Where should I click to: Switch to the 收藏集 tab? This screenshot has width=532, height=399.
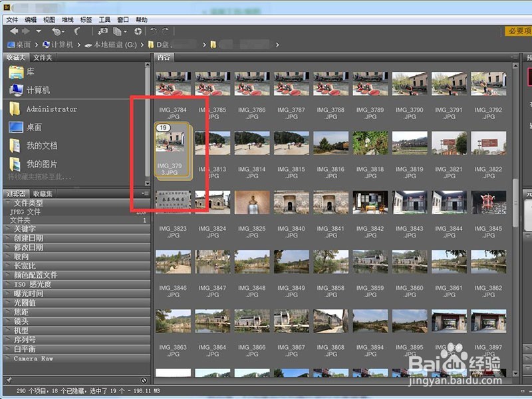click(x=43, y=194)
